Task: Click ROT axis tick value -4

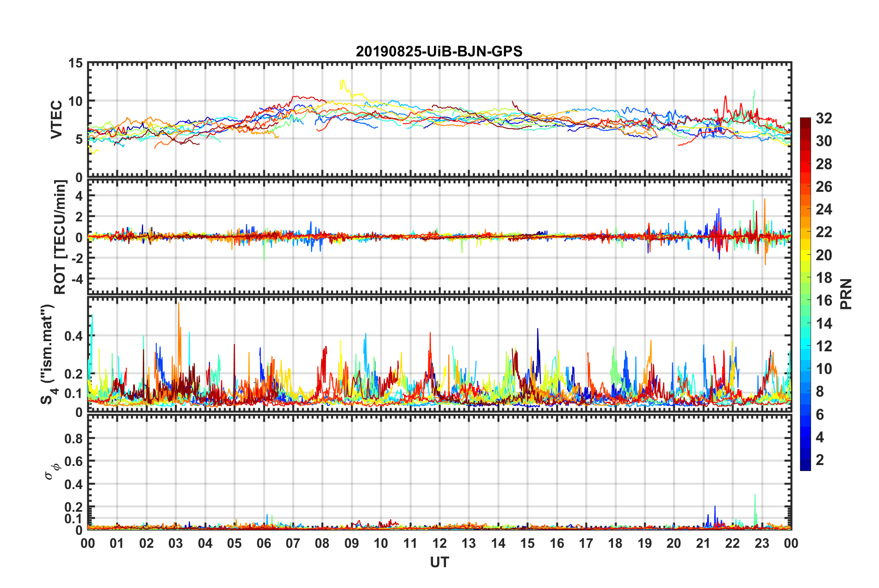Action: coord(76,279)
